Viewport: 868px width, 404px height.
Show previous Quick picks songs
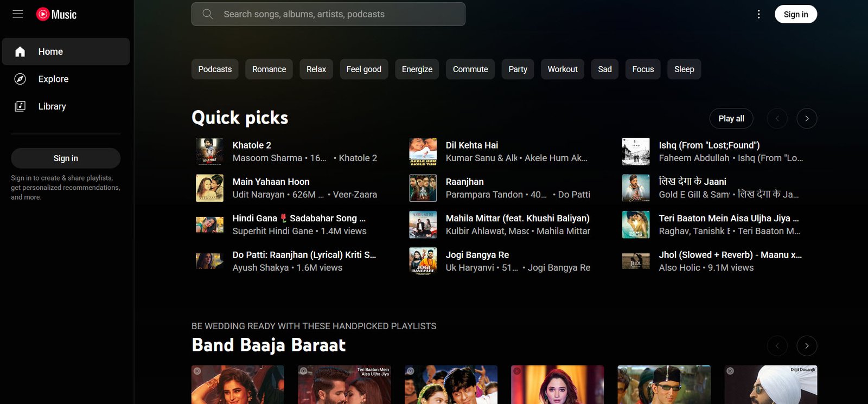pos(777,118)
